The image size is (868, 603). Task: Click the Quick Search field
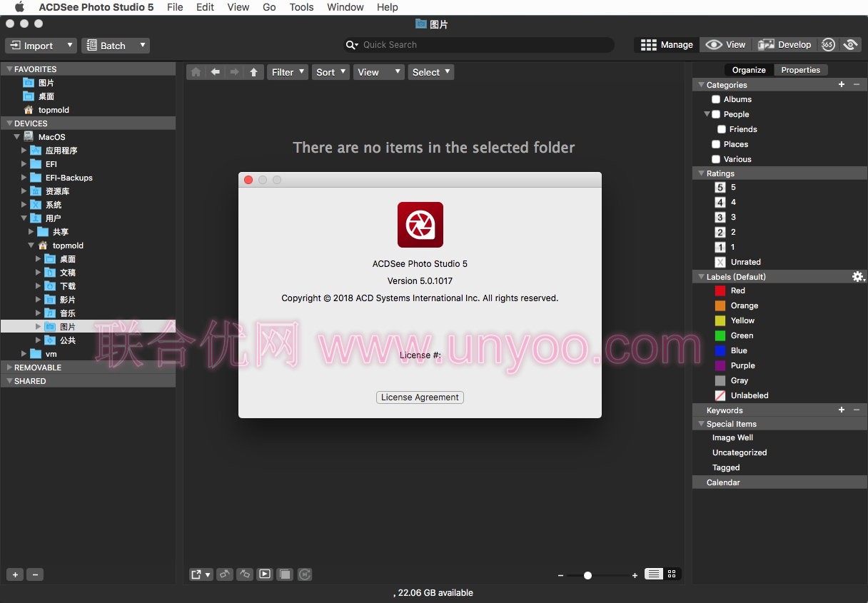coord(478,45)
